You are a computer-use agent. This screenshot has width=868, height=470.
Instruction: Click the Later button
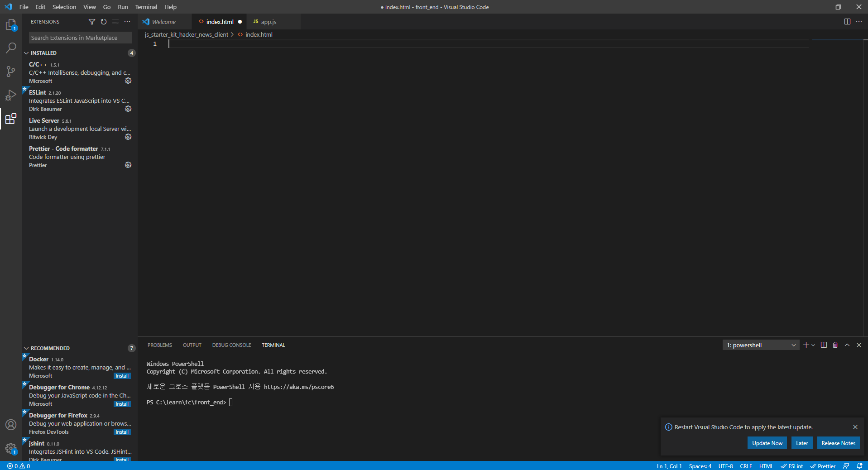[802, 443]
